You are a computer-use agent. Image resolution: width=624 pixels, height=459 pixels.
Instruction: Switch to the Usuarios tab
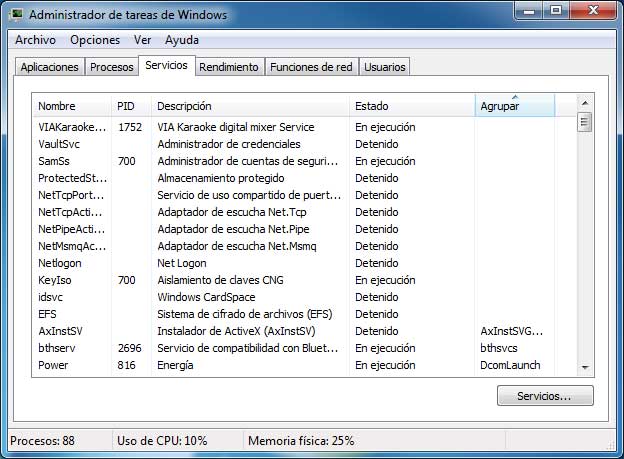click(x=384, y=67)
